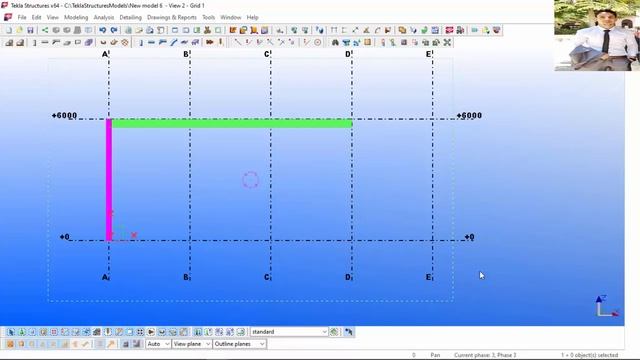Click the Current phase status bar entry

[x=485, y=355]
